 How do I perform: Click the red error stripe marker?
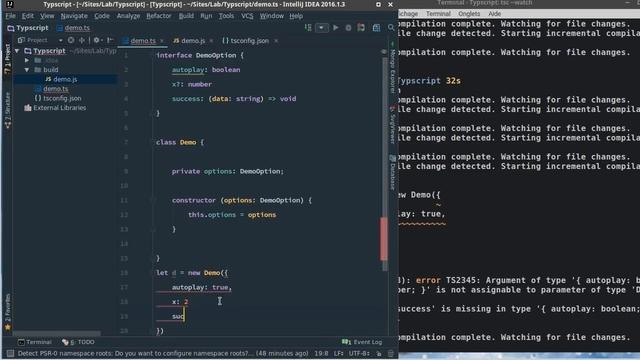(384, 239)
